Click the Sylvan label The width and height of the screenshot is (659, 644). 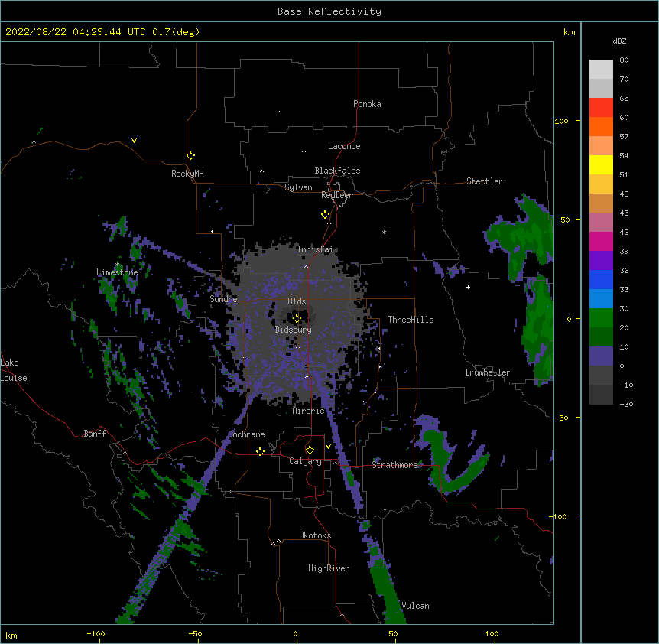(298, 187)
